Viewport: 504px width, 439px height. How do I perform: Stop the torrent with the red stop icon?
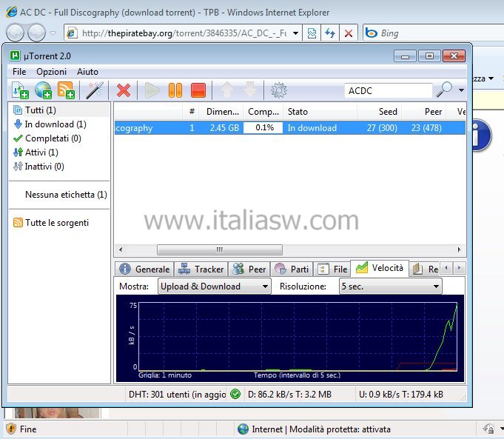click(198, 90)
